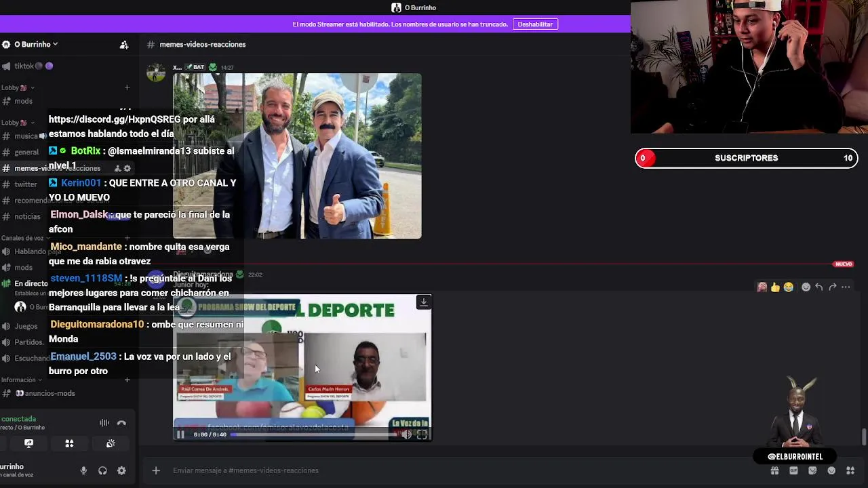The width and height of the screenshot is (868, 488).
Task: Toggle noise suppression in voice panel
Action: (104, 423)
